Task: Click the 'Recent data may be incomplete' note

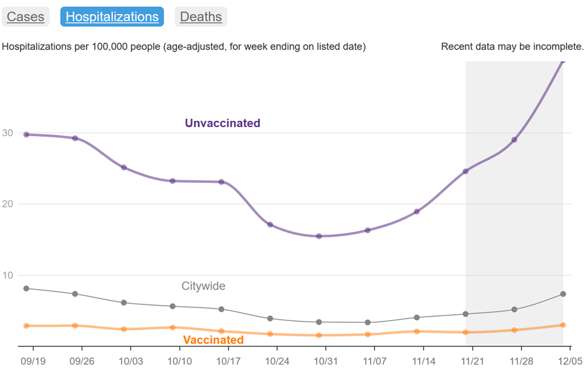Action: [x=512, y=47]
